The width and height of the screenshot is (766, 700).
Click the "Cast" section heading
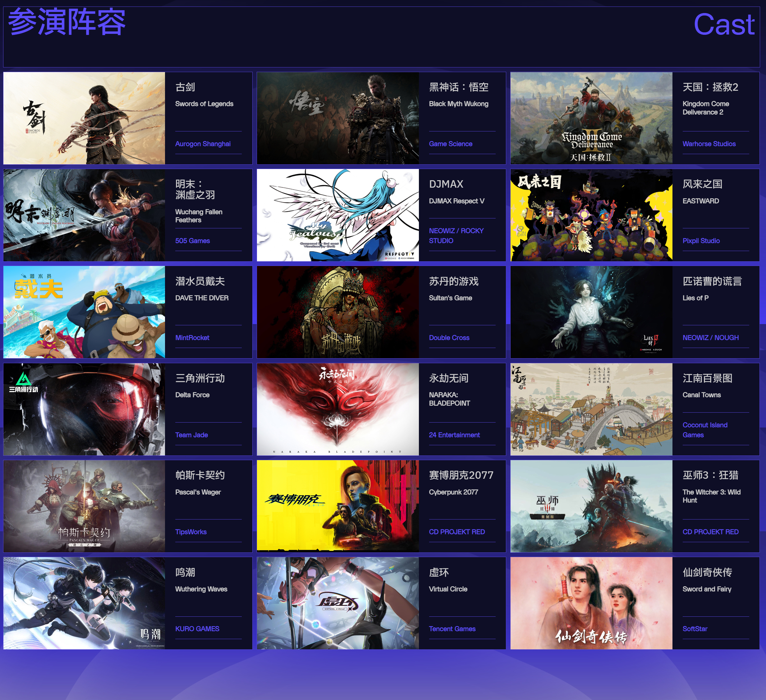[x=724, y=24]
